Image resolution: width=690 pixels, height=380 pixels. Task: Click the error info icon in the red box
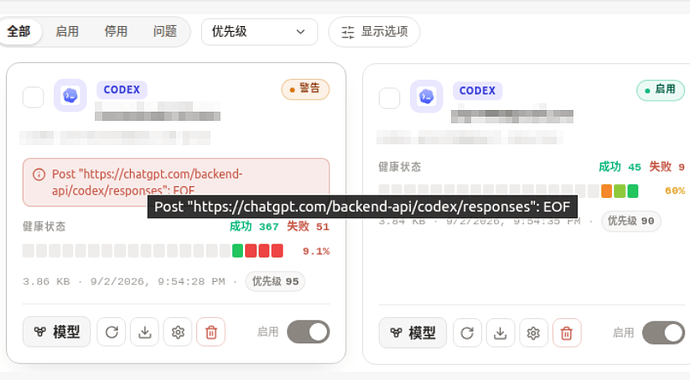coord(39,175)
